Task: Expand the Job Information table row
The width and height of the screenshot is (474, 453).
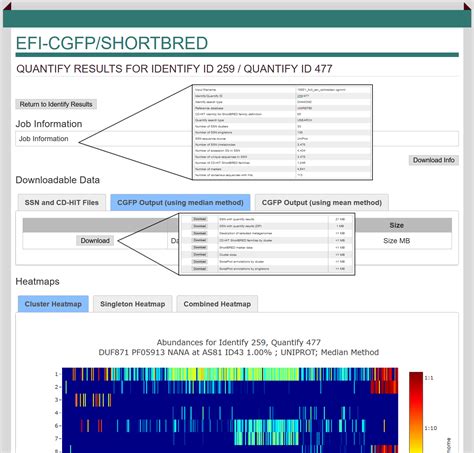Action: (237, 139)
